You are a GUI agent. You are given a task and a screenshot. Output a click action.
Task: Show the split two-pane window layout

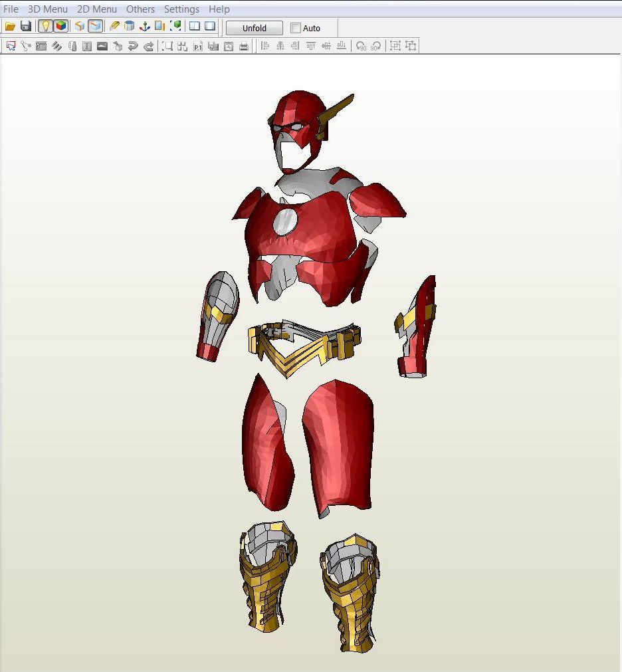195,27
